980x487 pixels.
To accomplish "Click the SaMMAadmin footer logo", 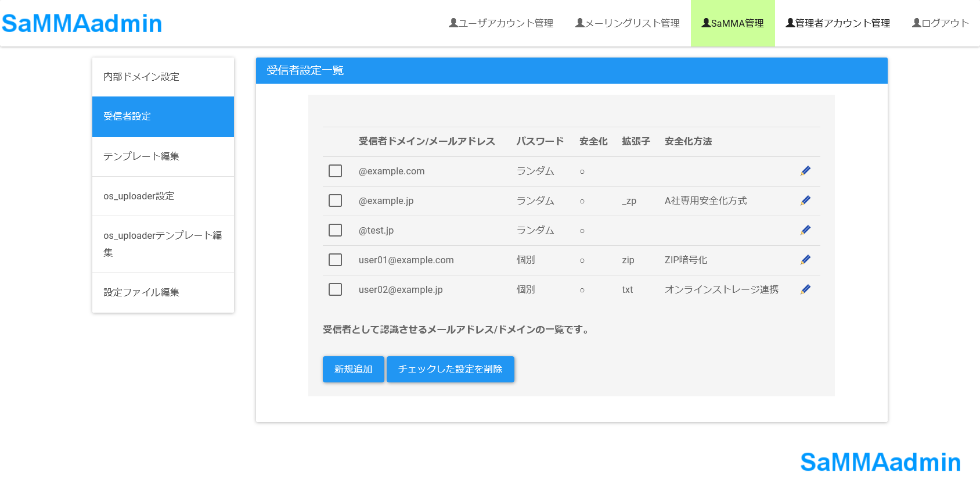I will tap(880, 462).
